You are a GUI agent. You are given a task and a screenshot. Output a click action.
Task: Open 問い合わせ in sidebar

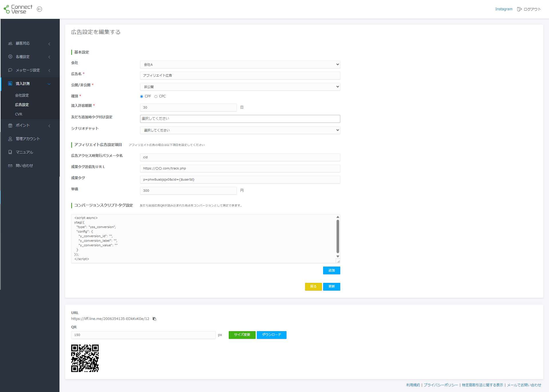(24, 166)
